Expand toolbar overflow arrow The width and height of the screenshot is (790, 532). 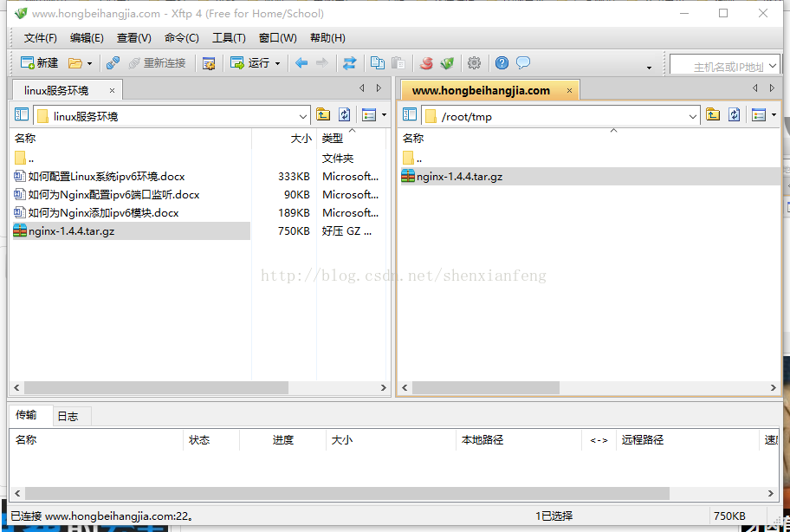pos(649,68)
